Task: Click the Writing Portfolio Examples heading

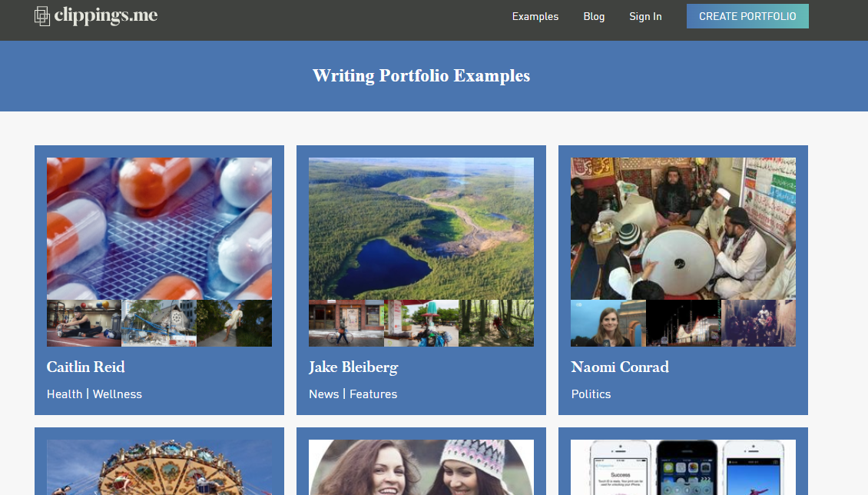Action: pyautogui.click(x=421, y=76)
